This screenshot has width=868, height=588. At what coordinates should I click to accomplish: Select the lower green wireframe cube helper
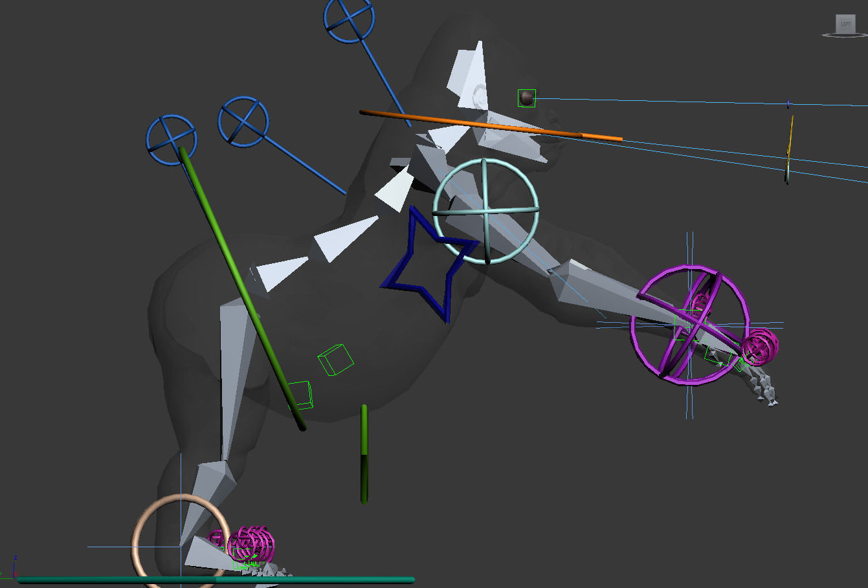(300, 395)
